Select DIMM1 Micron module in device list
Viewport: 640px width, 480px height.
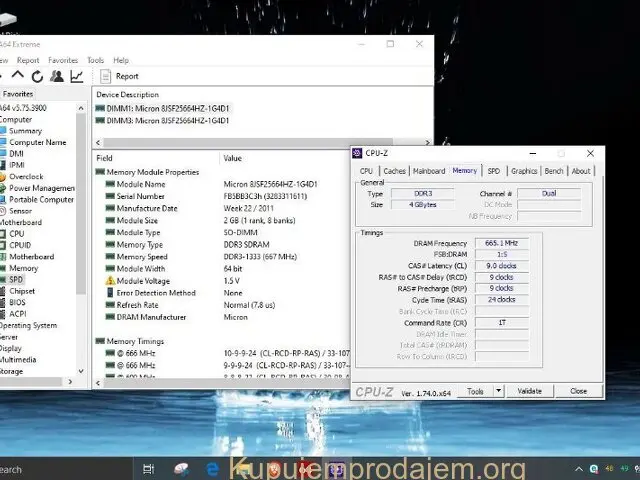[165, 108]
